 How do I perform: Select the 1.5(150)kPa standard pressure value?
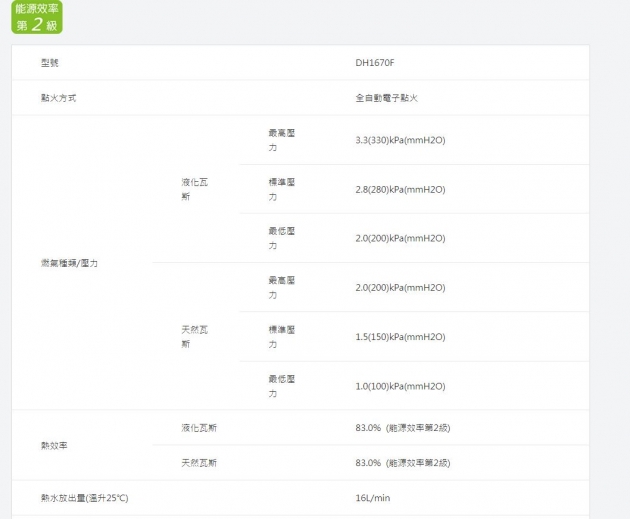click(400, 337)
